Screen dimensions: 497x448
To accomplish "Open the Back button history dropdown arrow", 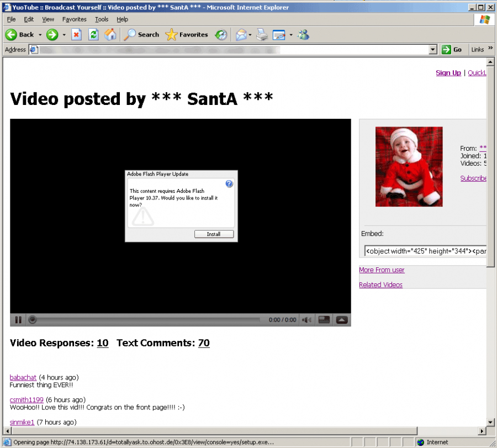I will [40, 35].
